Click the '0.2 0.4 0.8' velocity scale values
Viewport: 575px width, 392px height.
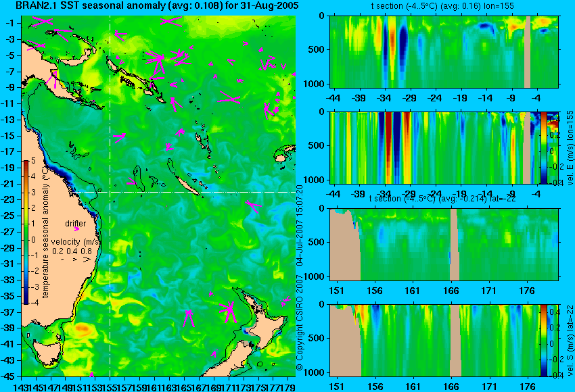click(72, 251)
